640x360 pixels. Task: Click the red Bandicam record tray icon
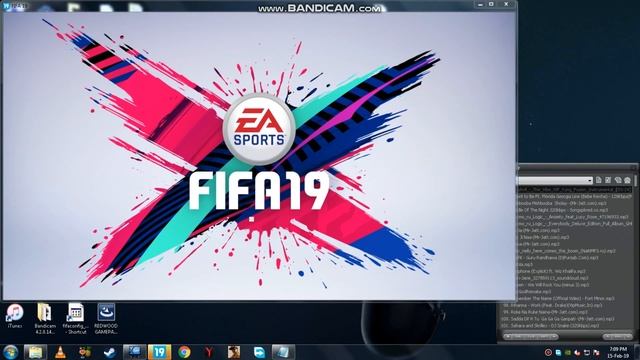tap(548, 352)
